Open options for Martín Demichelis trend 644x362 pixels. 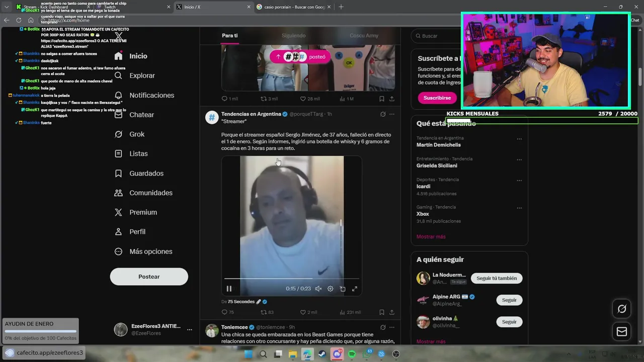(519, 139)
